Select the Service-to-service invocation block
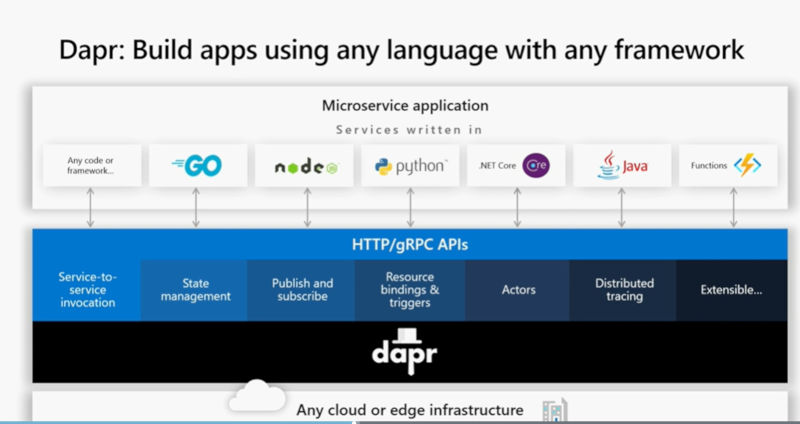This screenshot has height=424, width=800. [87, 290]
